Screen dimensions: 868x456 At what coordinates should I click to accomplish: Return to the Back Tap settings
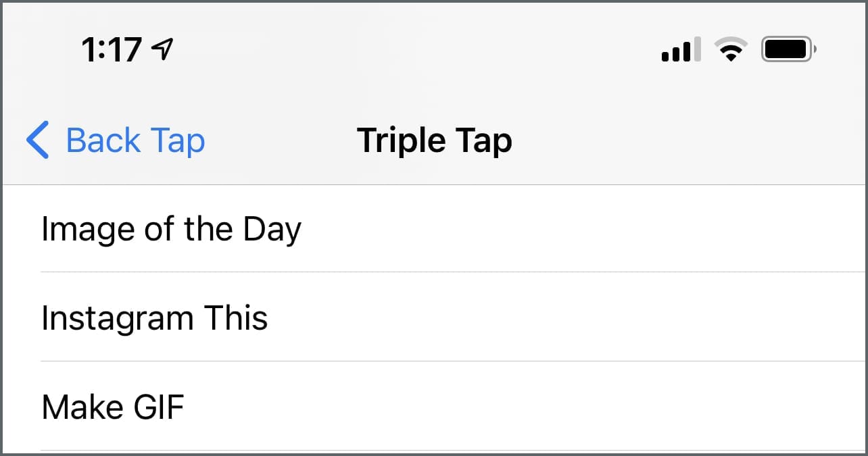(x=116, y=141)
